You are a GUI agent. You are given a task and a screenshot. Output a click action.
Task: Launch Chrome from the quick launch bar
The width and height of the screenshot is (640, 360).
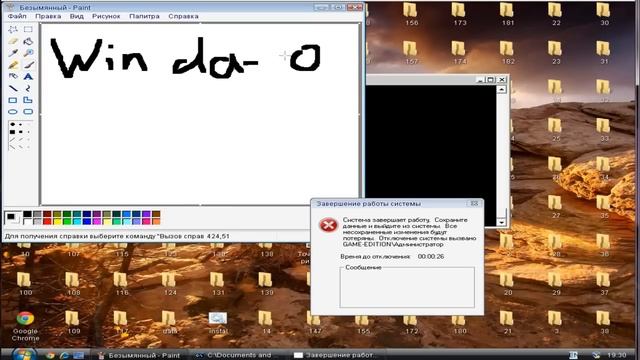[x=50, y=355]
